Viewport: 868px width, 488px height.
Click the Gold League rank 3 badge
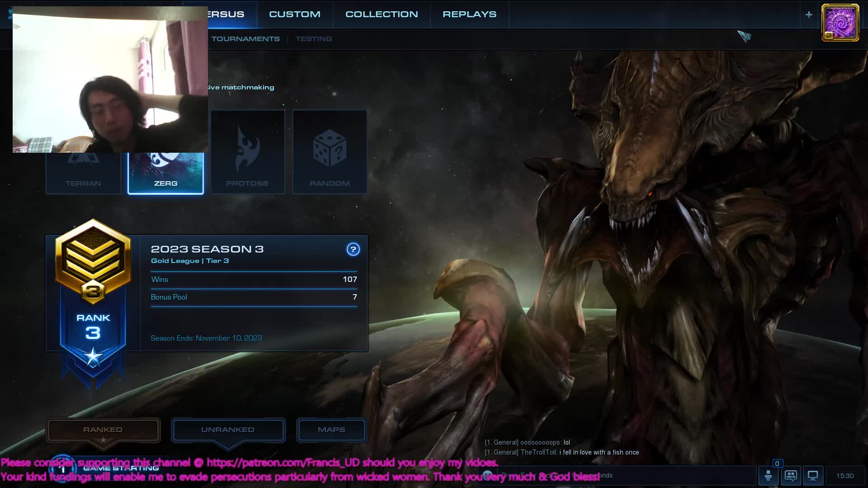pos(93,262)
